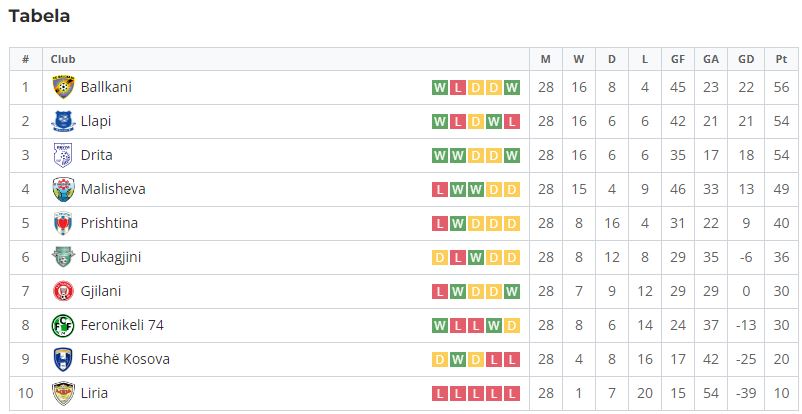Click the Feronikeli 74 green logo
Image resolution: width=802 pixels, height=414 pixels.
(63, 325)
